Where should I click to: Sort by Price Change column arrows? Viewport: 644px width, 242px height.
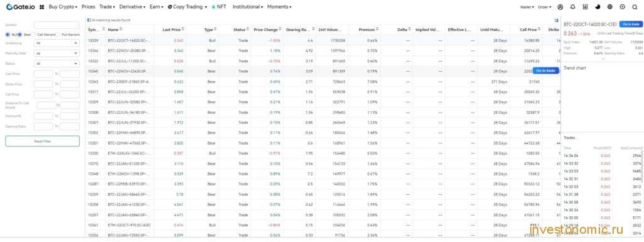(280, 30)
